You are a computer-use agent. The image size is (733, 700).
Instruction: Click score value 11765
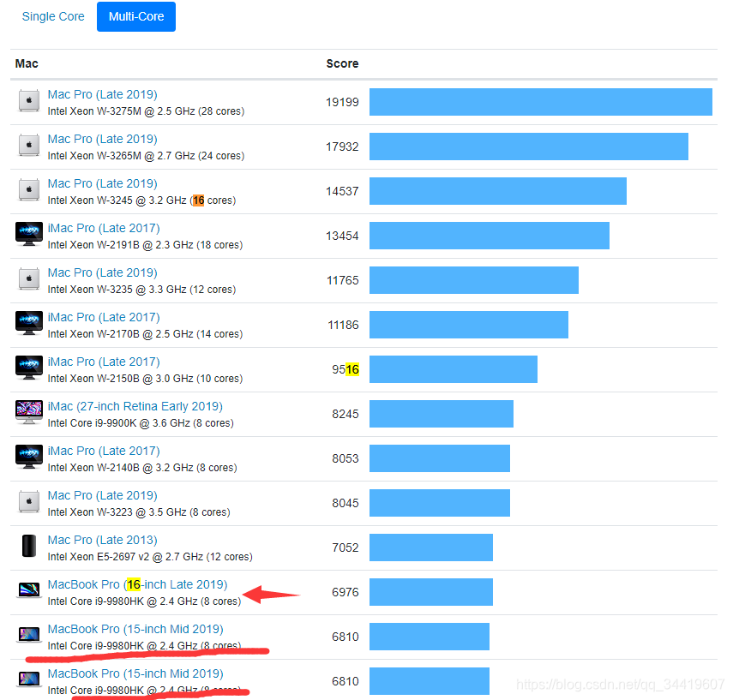[343, 280]
